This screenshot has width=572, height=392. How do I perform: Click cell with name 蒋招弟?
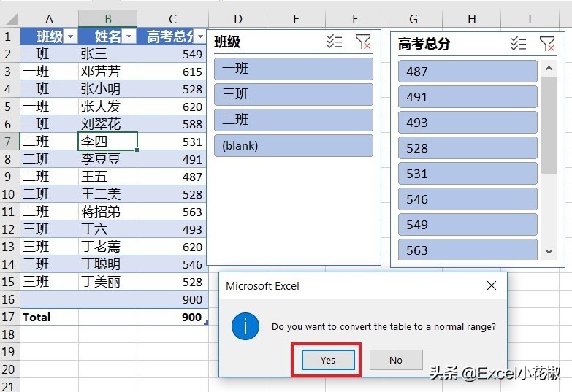tap(107, 212)
